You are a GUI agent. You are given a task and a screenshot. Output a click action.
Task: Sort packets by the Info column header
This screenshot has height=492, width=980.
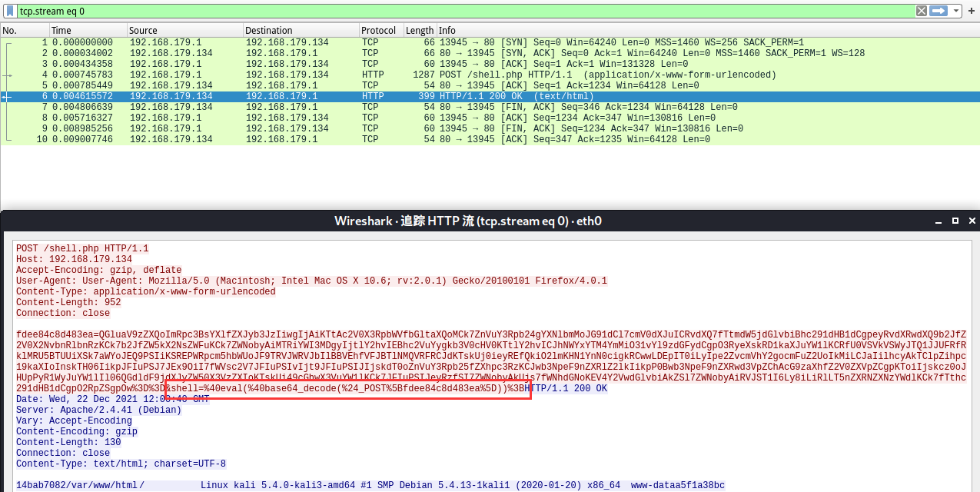(708, 30)
